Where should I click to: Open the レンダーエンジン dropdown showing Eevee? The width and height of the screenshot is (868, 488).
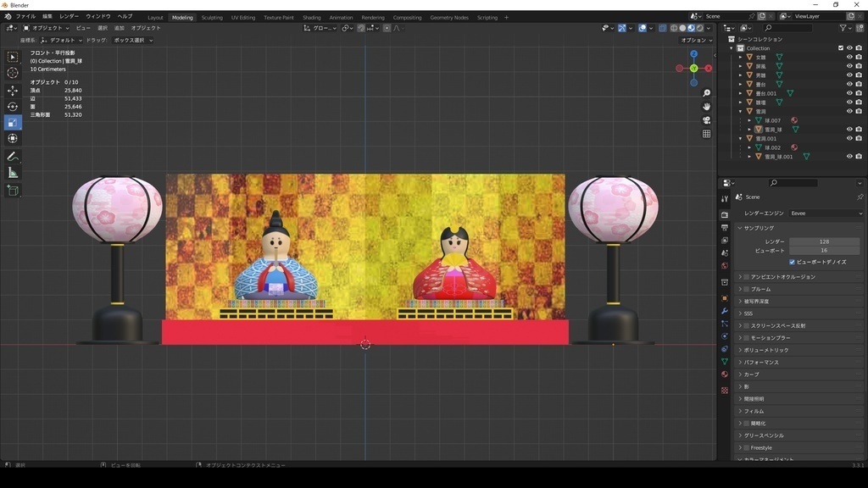pos(826,213)
